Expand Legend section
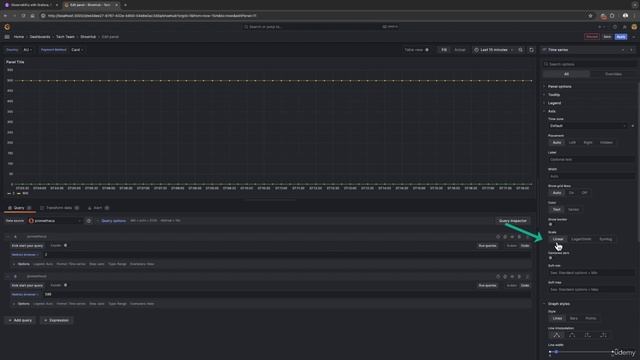Viewport: 640px width, 360px height. tap(554, 103)
